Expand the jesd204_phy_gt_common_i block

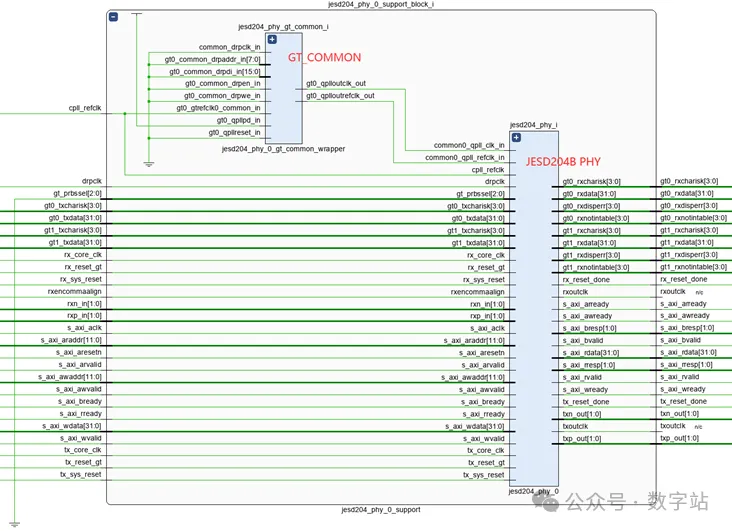tap(271, 39)
